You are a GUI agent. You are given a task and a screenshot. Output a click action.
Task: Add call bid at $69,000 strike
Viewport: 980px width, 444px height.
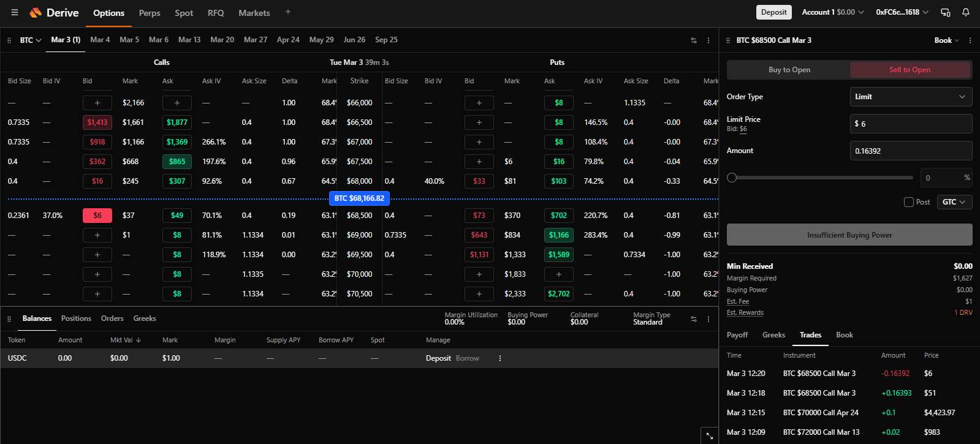tap(97, 235)
